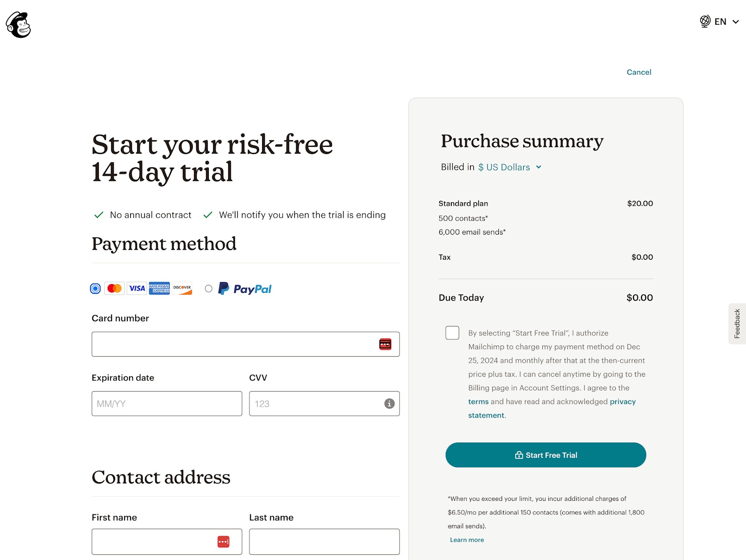Click the camera icon in card number field
Image resolution: width=746 pixels, height=560 pixels.
coord(386,344)
